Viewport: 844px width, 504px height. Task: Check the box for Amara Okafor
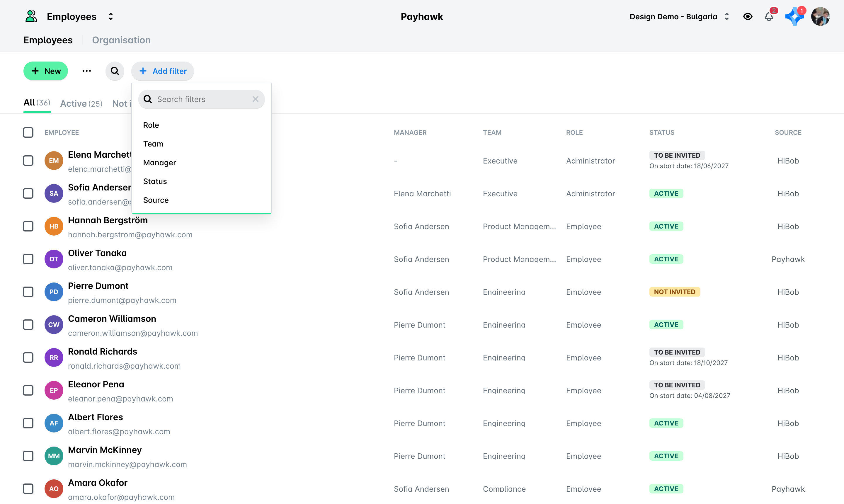click(28, 489)
